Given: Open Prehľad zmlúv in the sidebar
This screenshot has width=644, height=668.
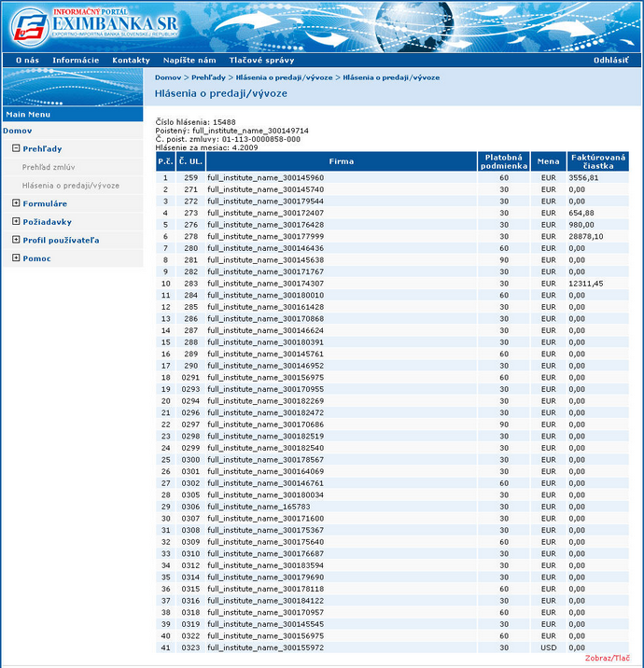Looking at the screenshot, I should point(49,167).
